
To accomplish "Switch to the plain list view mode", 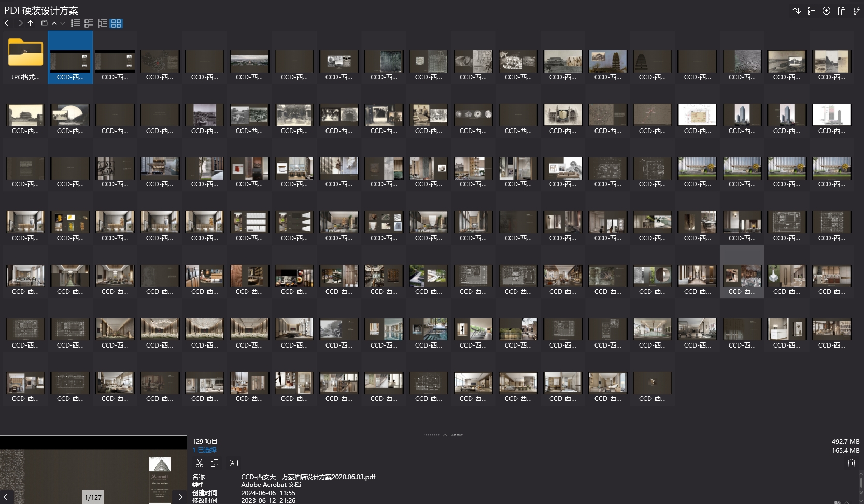I will point(76,23).
